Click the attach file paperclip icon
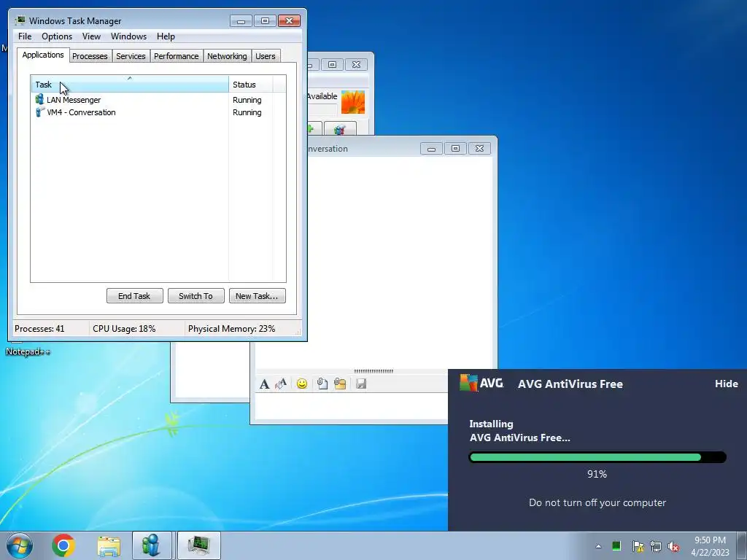Image resolution: width=747 pixels, height=560 pixels. pyautogui.click(x=322, y=384)
